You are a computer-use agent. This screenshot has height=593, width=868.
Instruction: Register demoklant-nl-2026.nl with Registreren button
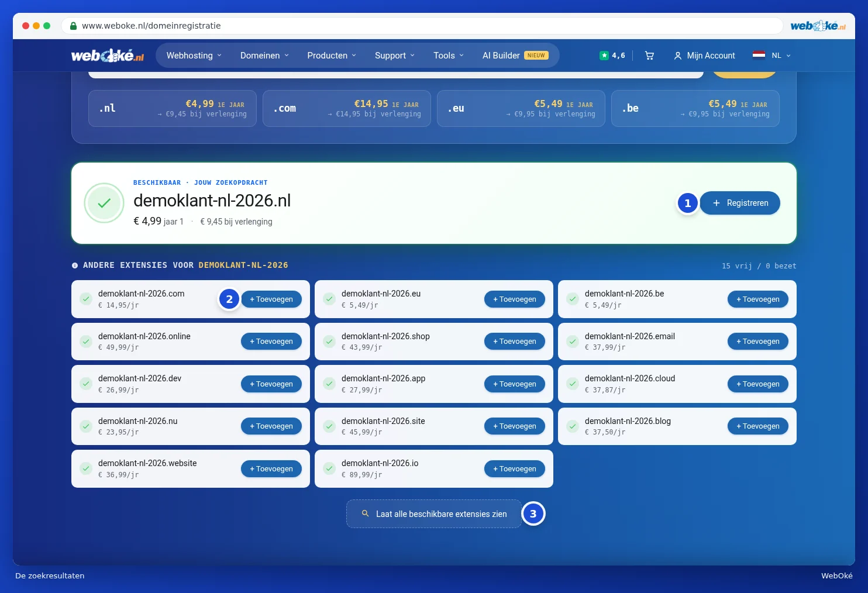[x=740, y=203]
